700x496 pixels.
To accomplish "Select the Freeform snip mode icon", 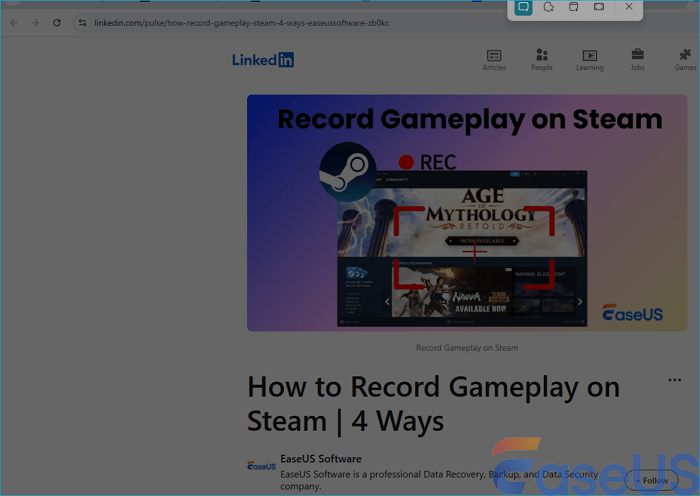I will [549, 8].
